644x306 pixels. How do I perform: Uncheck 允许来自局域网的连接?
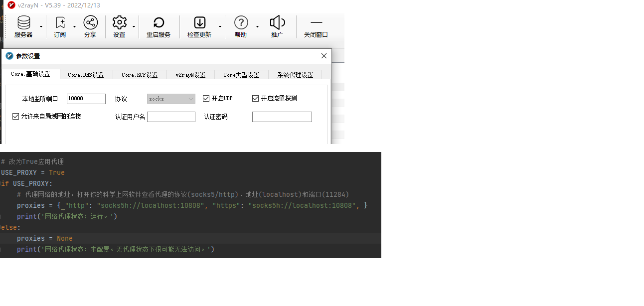pyautogui.click(x=15, y=116)
